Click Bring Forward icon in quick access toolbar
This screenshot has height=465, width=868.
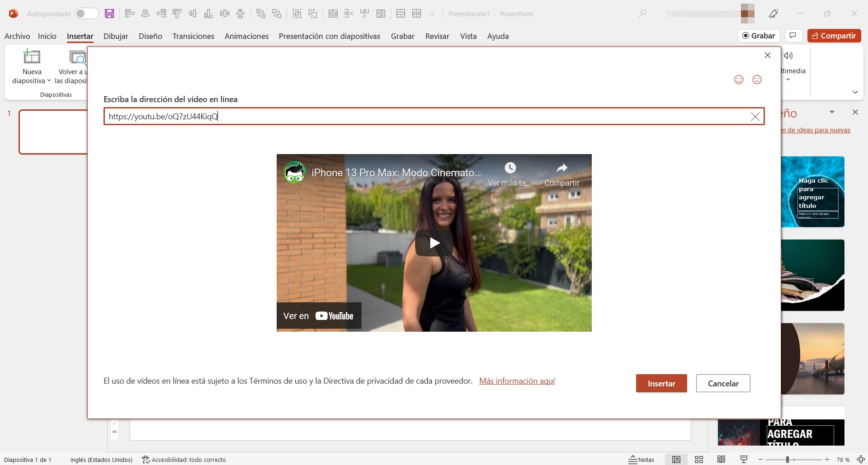(261, 14)
